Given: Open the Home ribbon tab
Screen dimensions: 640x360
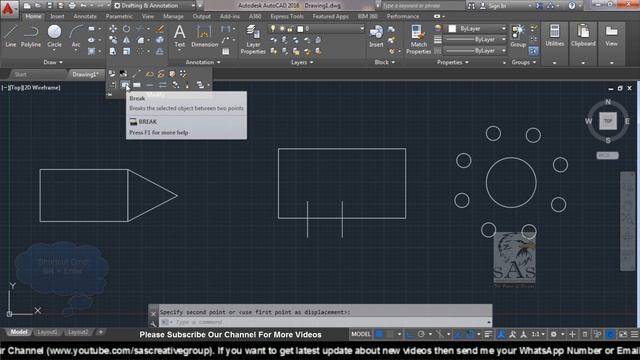Looking at the screenshot, I should [x=33, y=16].
